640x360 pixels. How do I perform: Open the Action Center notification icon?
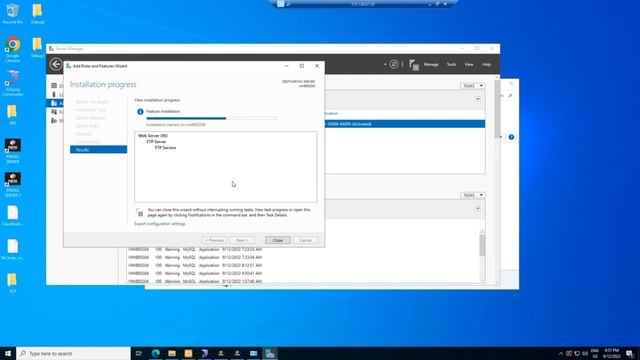click(629, 353)
